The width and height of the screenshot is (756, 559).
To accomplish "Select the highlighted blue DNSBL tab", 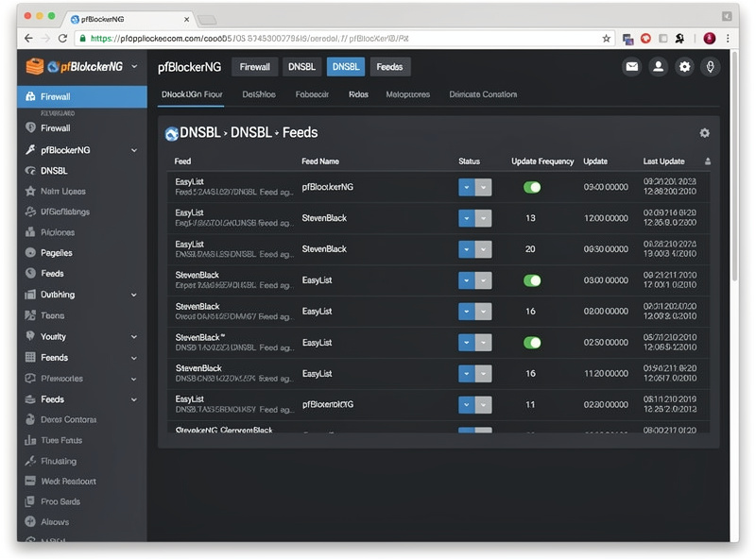I will click(x=346, y=67).
